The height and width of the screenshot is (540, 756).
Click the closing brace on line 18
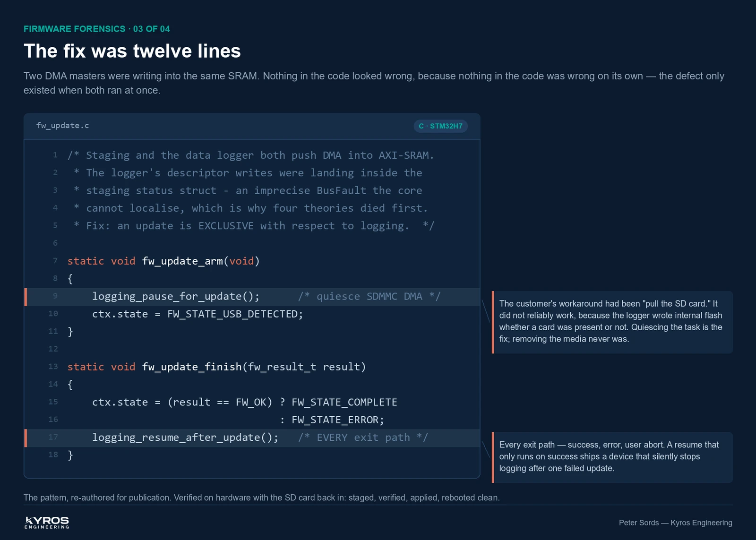click(70, 455)
